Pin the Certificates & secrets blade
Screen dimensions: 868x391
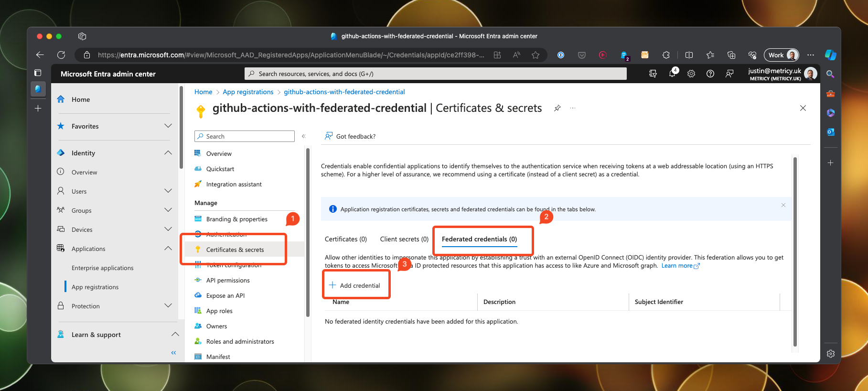[x=557, y=108]
